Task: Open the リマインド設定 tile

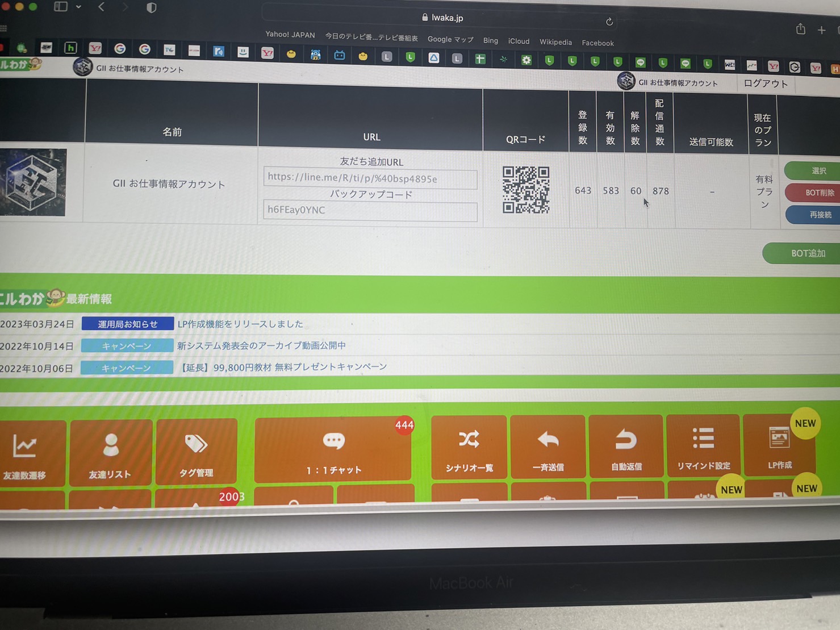Action: point(703,445)
